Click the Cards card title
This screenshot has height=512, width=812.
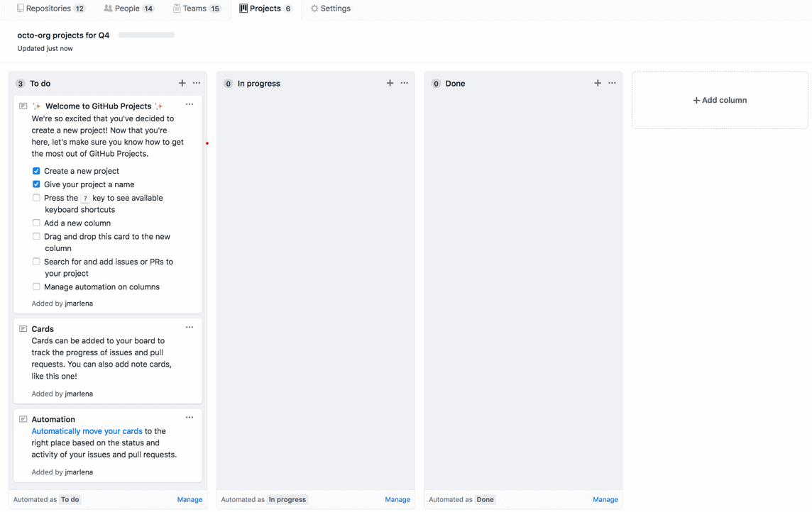pyautogui.click(x=43, y=329)
